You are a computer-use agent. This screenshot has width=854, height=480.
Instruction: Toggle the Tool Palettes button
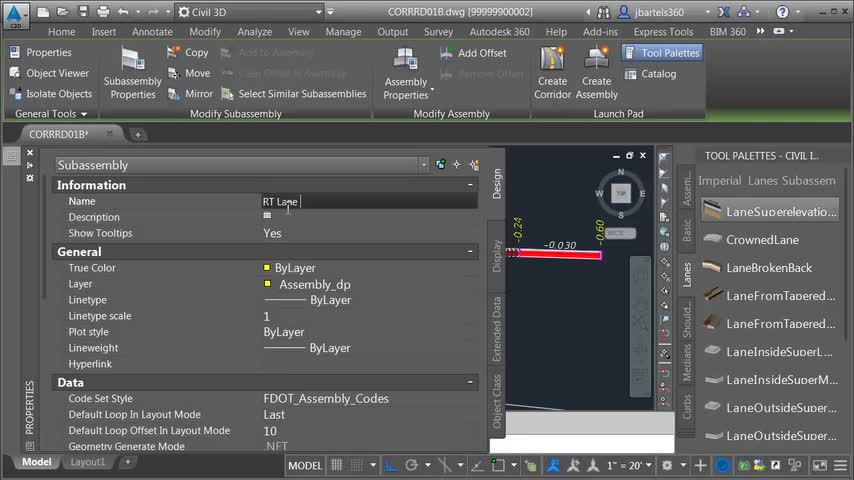point(662,53)
